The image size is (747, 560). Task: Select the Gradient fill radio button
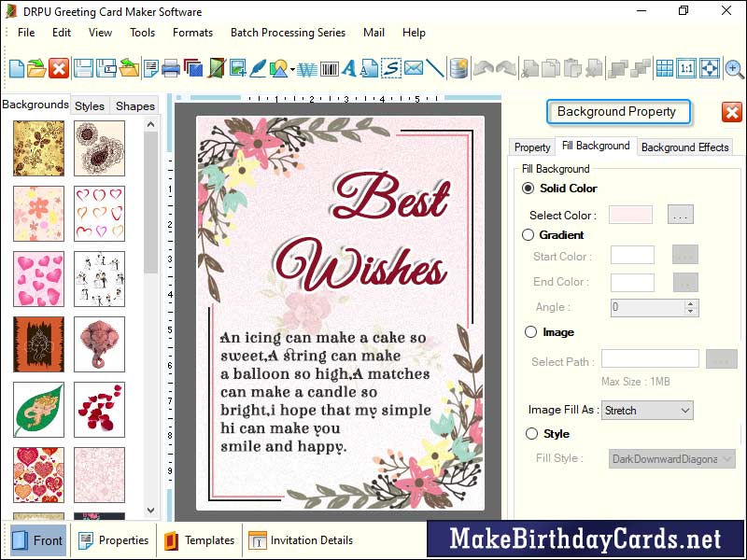(x=529, y=235)
